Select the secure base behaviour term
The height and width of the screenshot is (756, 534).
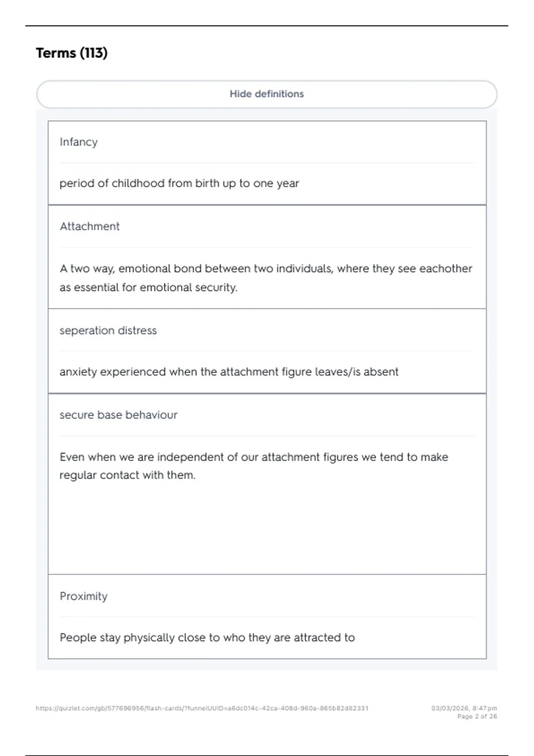pos(118,415)
